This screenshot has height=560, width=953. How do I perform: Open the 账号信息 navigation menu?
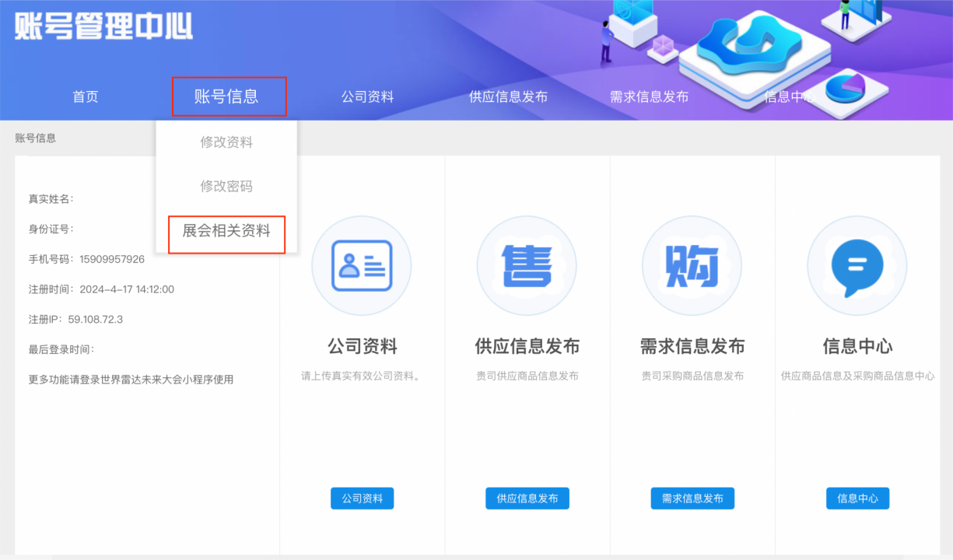pyautogui.click(x=226, y=96)
